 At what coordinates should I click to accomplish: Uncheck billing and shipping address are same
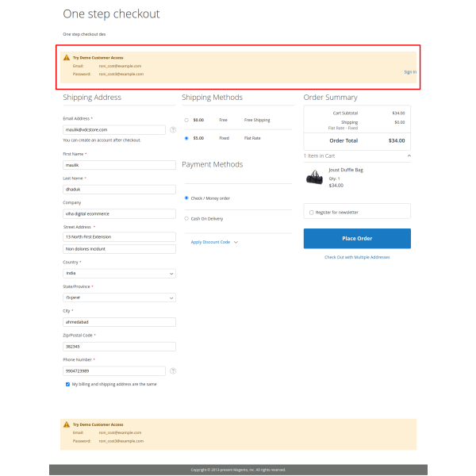coord(67,384)
